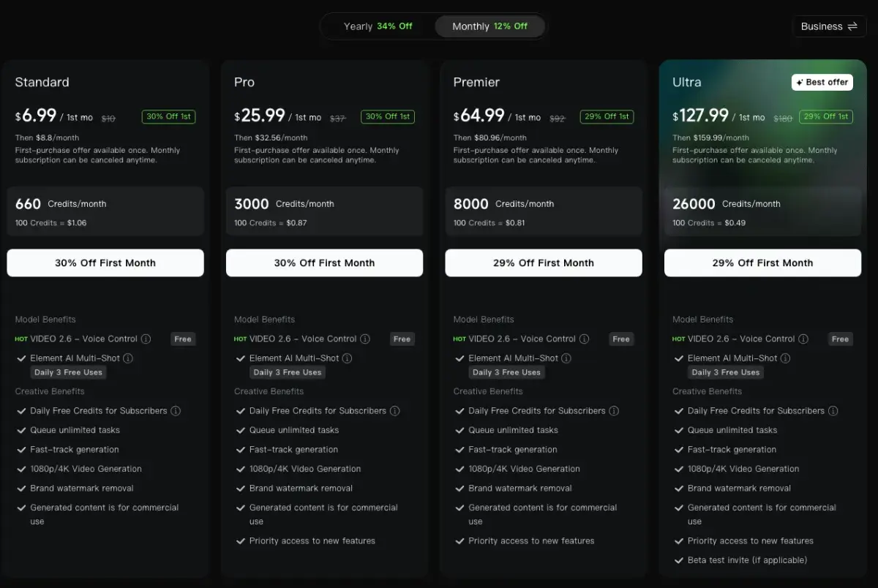Viewport: 878px width, 588px height.
Task: Click 'Priority access to new features' in Ultra
Action: [x=750, y=541]
